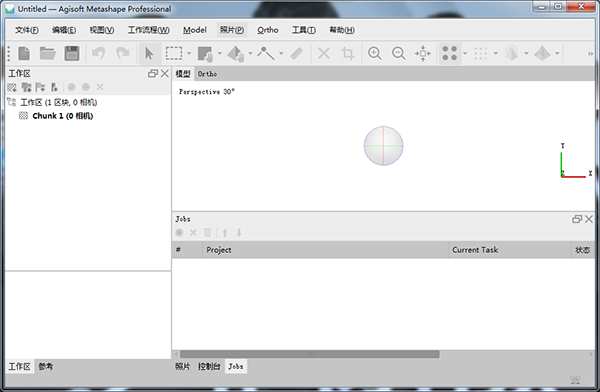Click the fourth workspace toolbar flag icon

(54, 87)
